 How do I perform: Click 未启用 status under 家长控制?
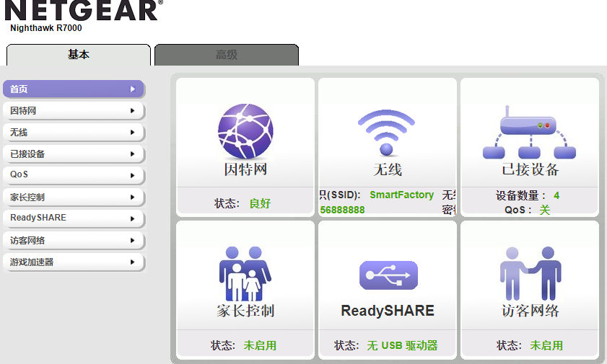coord(260,345)
